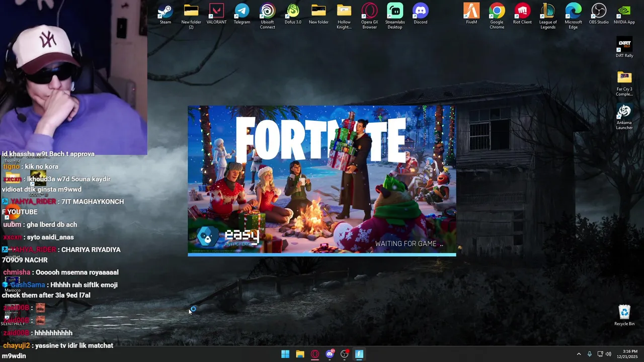
Task: Click chat message 'kik no kora'
Action: click(x=42, y=166)
